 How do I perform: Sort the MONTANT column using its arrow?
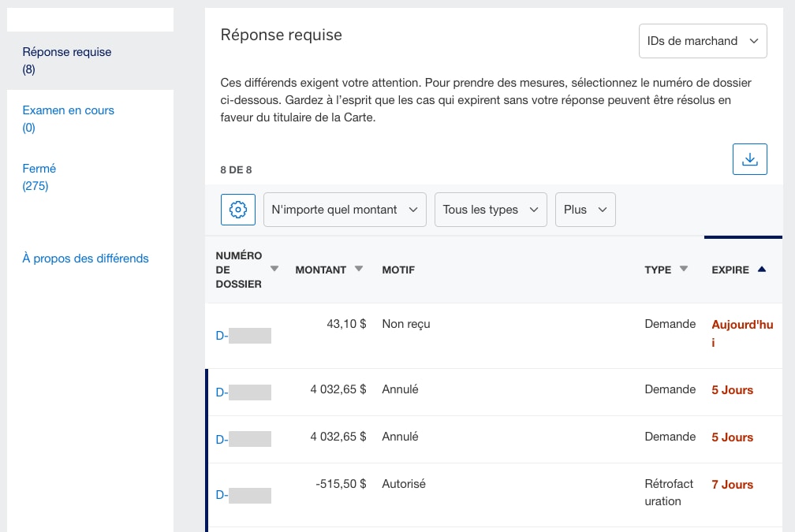359,269
